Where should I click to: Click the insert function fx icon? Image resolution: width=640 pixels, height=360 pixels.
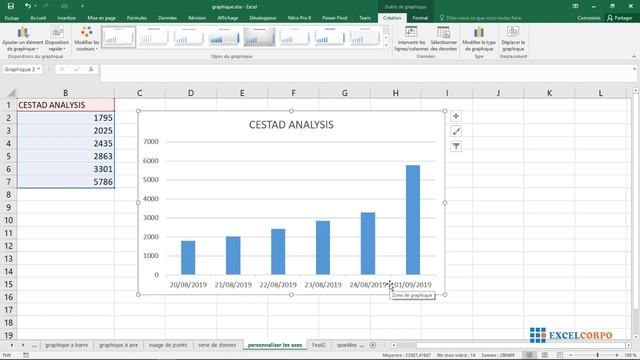(91, 69)
